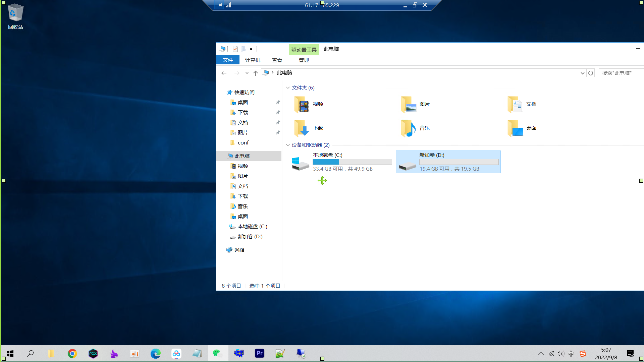Screen dimensions: 644x362
Task: Unpin 图片 from Quick access
Action: click(x=278, y=133)
